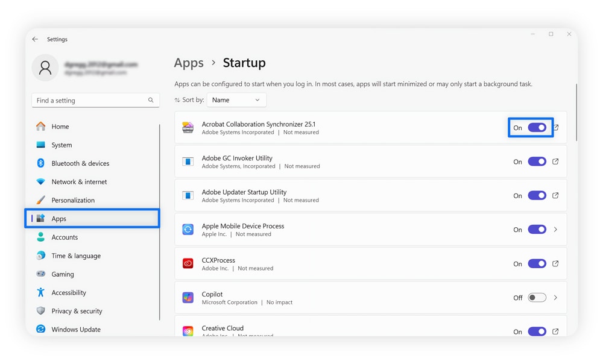Screen dimensions: 603x364
Task: Switch to the Accounts section
Action: [x=63, y=237]
